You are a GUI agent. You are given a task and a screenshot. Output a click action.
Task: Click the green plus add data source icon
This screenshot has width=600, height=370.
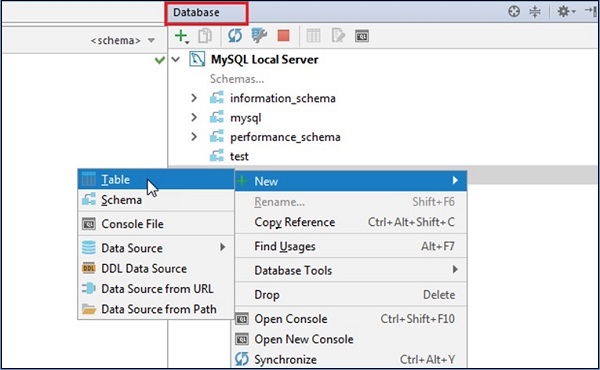pyautogui.click(x=181, y=36)
